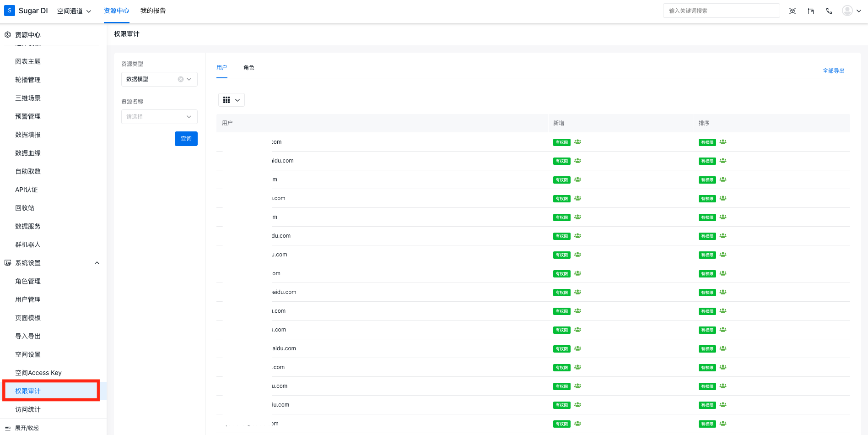Open 空间设置 in the sidebar
The image size is (868, 435).
click(28, 354)
